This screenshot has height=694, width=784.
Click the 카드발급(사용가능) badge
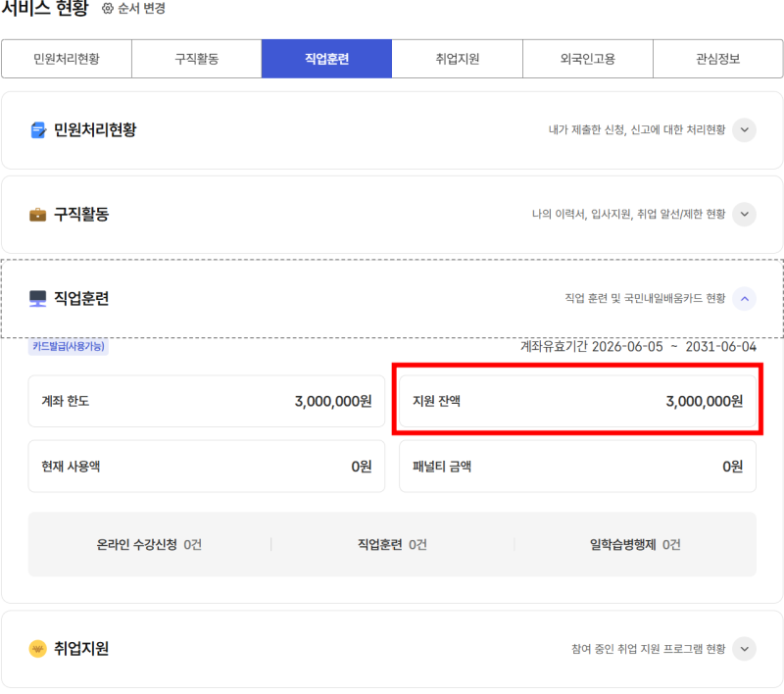pyautogui.click(x=69, y=346)
